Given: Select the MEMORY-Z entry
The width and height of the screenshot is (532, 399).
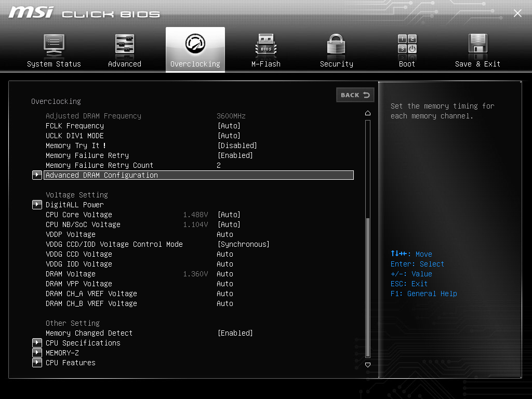Looking at the screenshot, I should click(62, 353).
